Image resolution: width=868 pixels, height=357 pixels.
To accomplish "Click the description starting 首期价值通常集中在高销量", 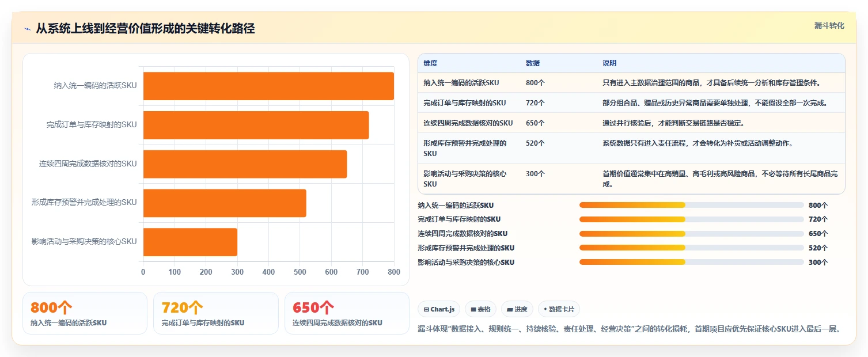I will [720, 179].
